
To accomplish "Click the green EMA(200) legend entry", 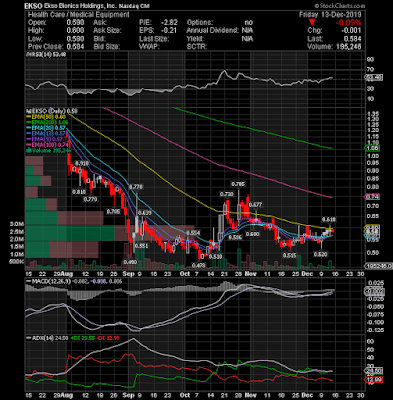I will 48,122.
